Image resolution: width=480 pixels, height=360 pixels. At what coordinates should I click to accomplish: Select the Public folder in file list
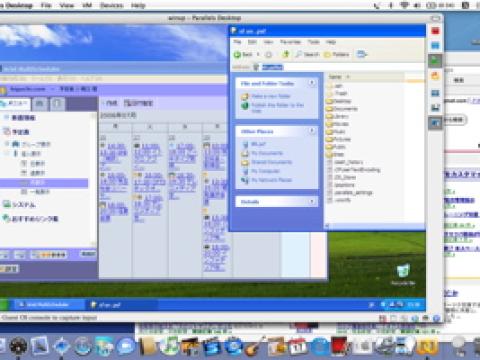coord(336,147)
